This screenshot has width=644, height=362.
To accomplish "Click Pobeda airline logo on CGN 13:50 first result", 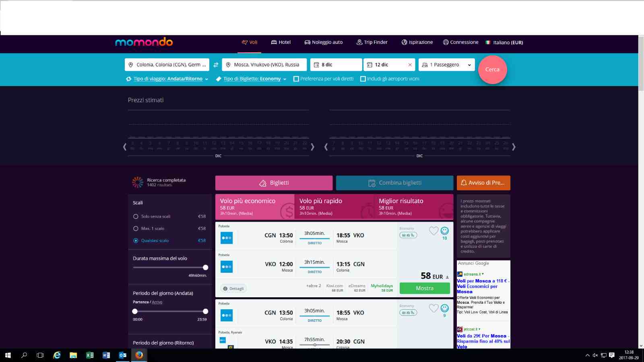I will [x=227, y=238].
